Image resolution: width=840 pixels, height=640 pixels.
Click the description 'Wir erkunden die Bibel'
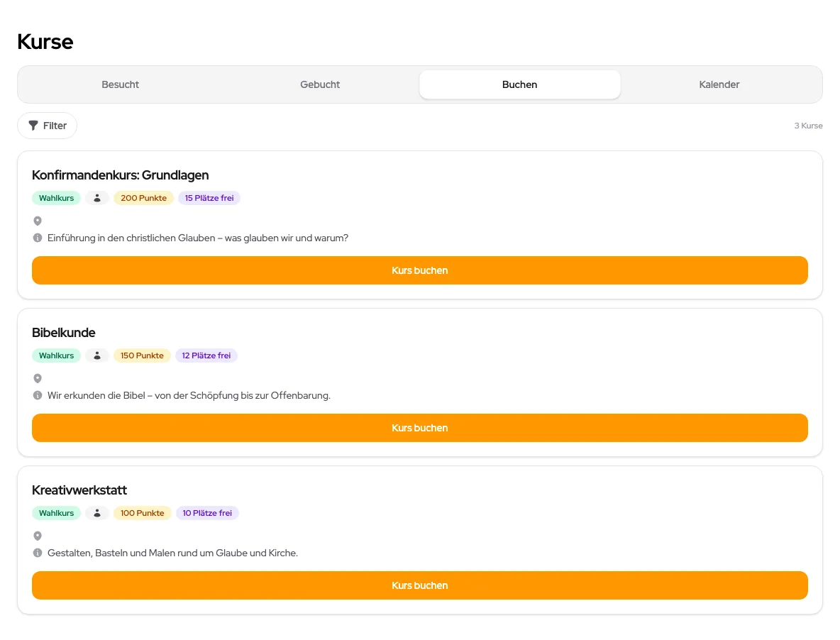tap(189, 395)
